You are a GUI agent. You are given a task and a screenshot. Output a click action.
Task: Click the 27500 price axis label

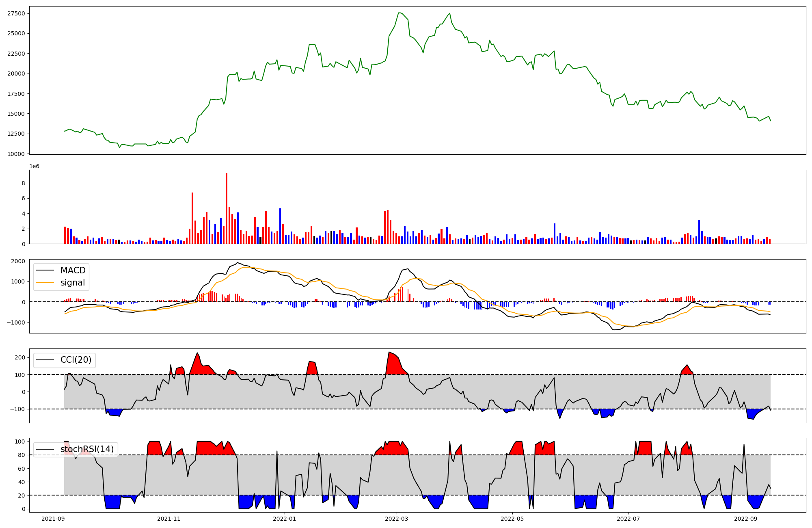click(16, 13)
